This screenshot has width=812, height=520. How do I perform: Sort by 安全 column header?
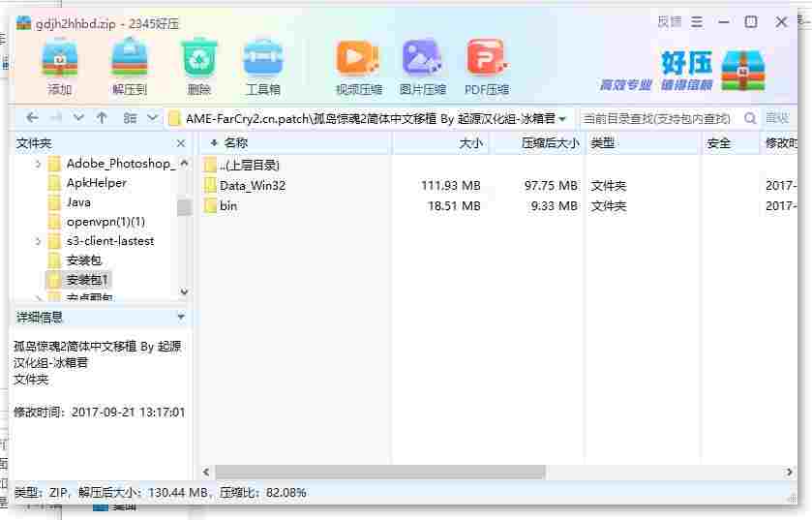tap(732, 143)
